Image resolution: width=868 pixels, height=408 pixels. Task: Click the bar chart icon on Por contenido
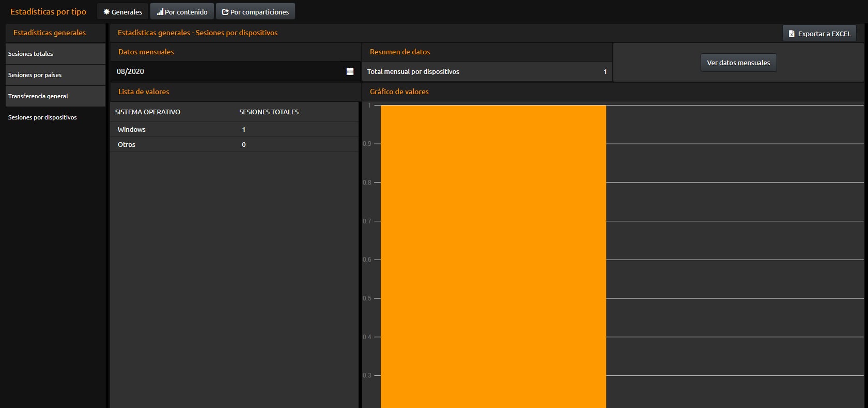click(160, 11)
